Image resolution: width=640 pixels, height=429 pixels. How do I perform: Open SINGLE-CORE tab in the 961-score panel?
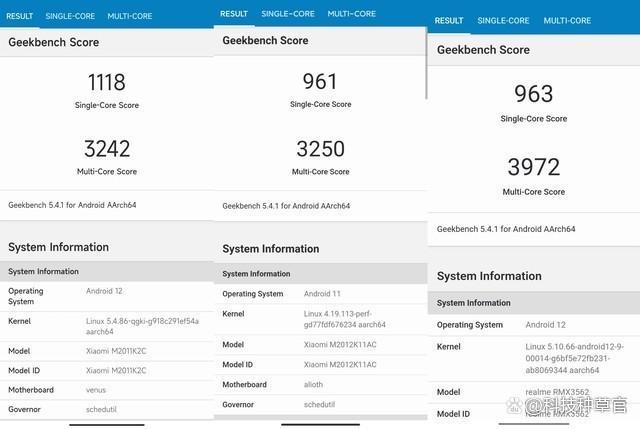tap(288, 14)
